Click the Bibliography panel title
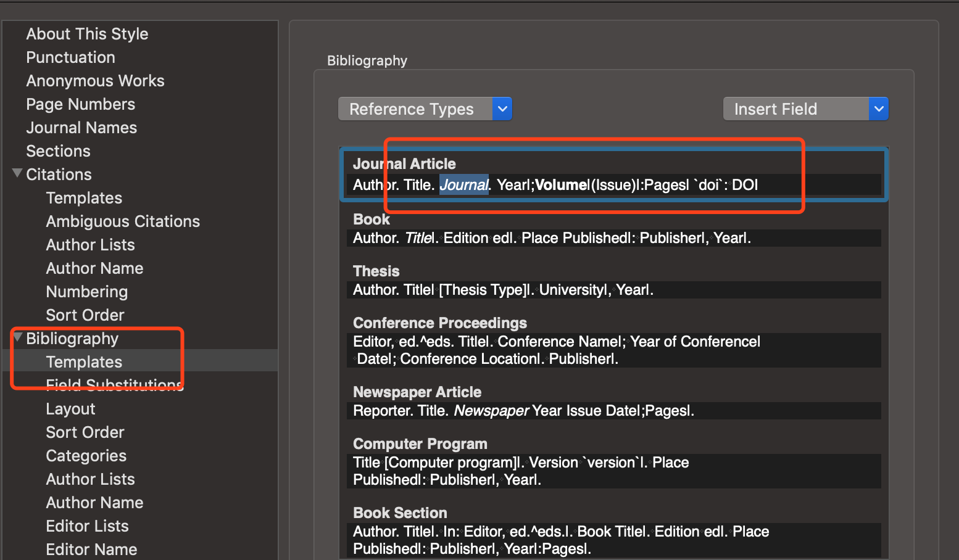959x560 pixels. click(x=367, y=60)
